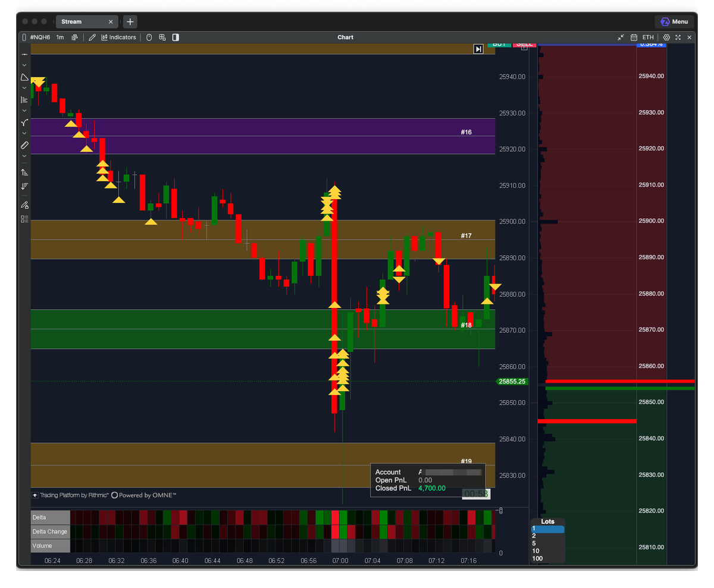Click the descending sort order icon
This screenshot has height=588, width=714.
(x=24, y=186)
